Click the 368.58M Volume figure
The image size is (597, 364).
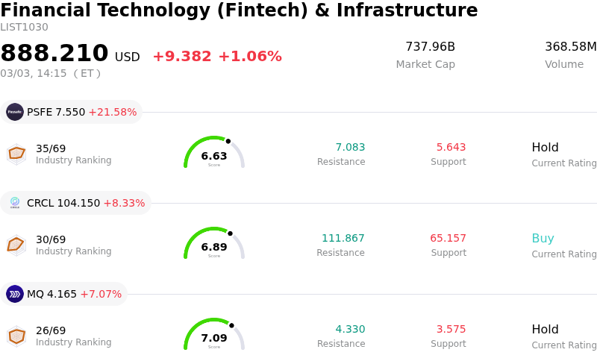(570, 47)
